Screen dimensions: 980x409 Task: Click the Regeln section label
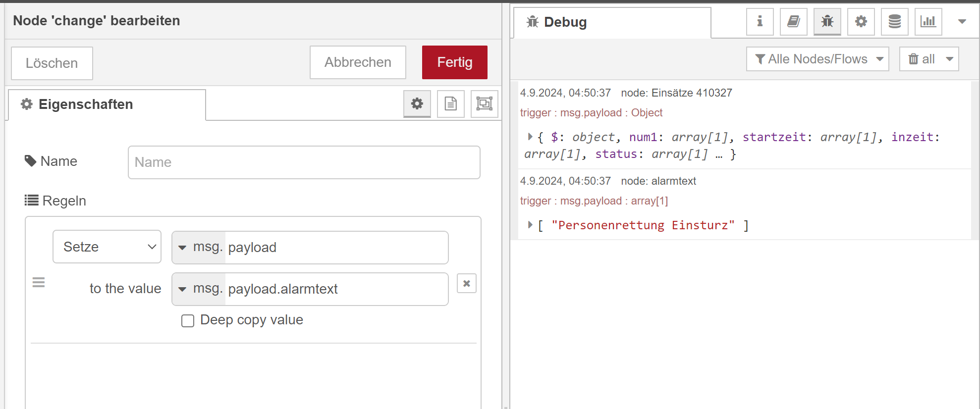click(64, 201)
